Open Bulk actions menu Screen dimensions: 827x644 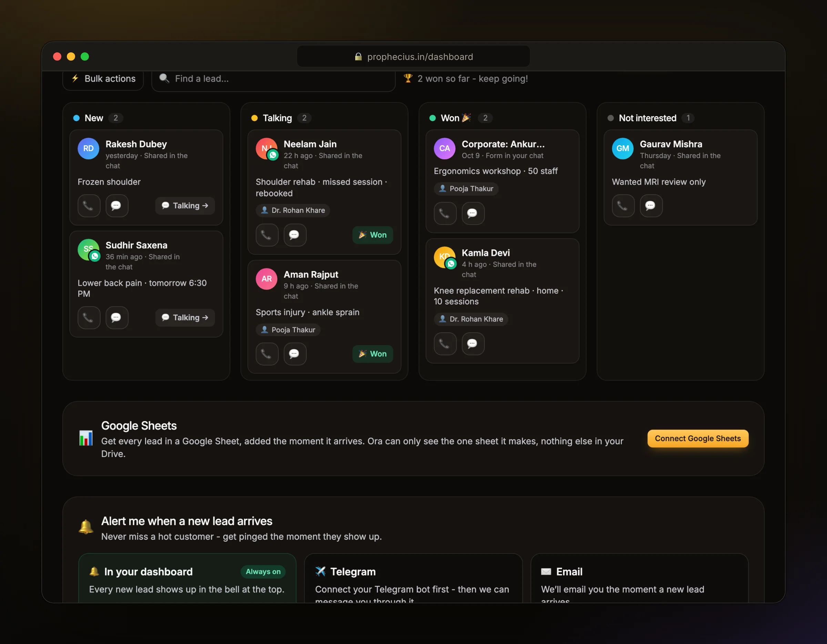[x=103, y=79]
